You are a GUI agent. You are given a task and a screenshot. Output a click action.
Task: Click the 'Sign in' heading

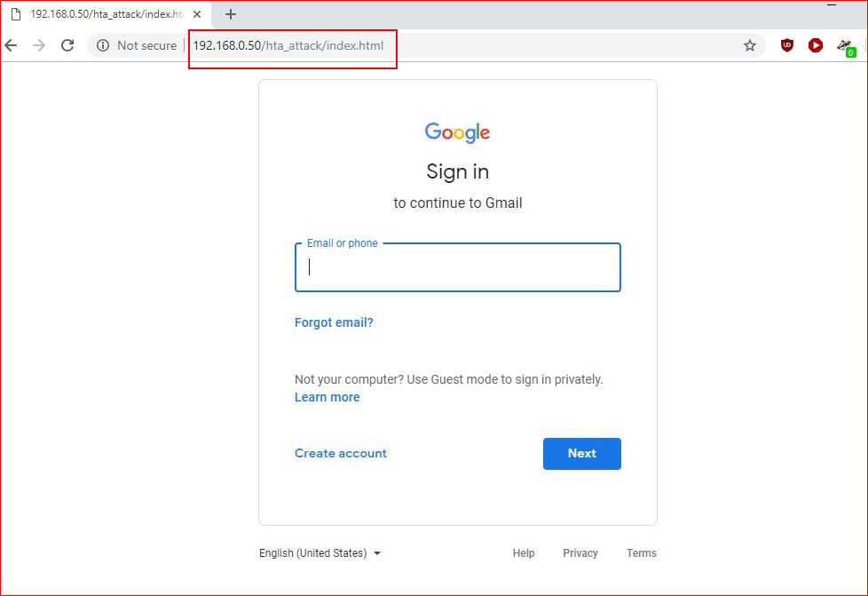click(457, 171)
